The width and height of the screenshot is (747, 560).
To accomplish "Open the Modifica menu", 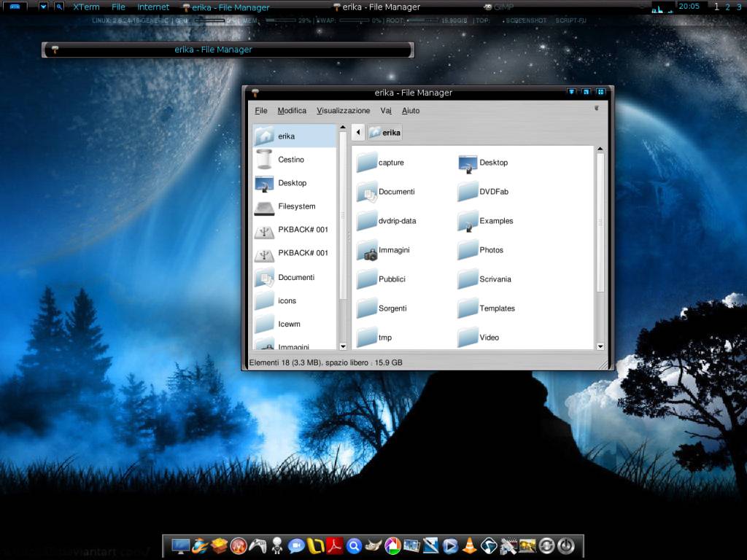I will pyautogui.click(x=292, y=111).
